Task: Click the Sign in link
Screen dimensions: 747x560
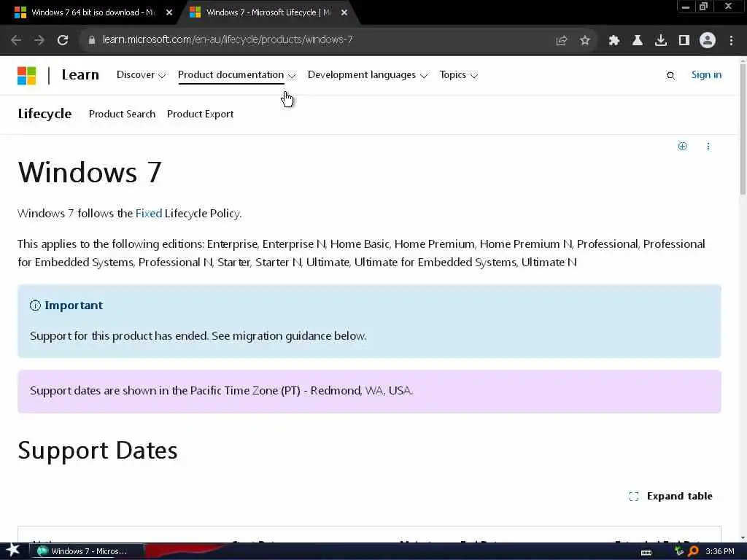Action: click(x=706, y=75)
